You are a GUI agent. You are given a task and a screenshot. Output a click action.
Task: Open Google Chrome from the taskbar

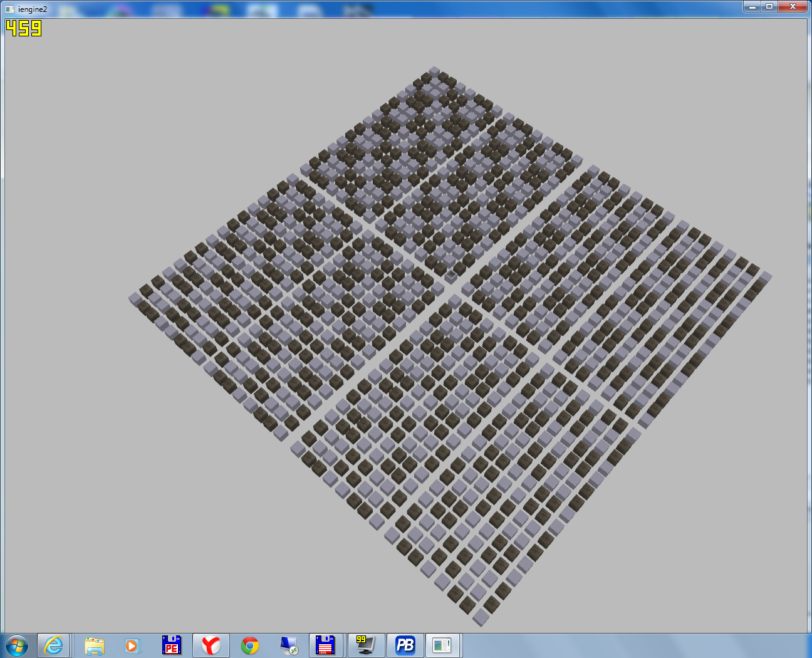tap(250, 645)
